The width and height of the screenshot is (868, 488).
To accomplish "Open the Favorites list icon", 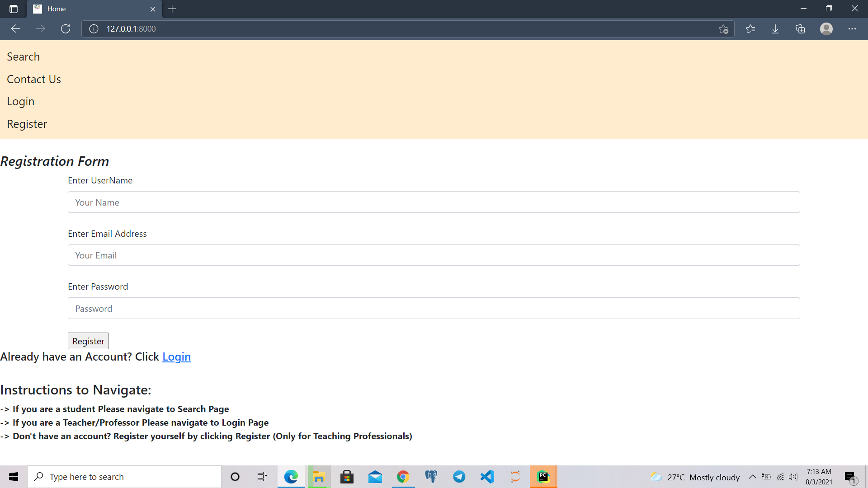I will pos(750,29).
